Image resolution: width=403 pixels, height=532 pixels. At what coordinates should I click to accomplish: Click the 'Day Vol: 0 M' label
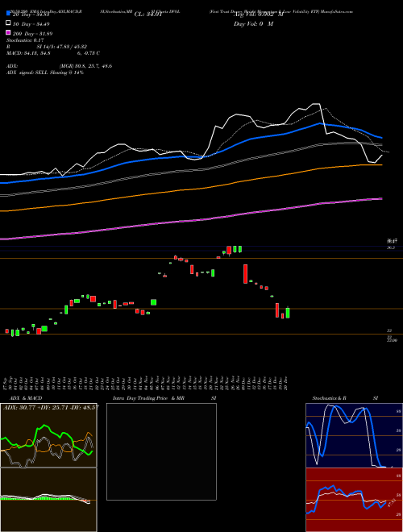(x=253, y=23)
